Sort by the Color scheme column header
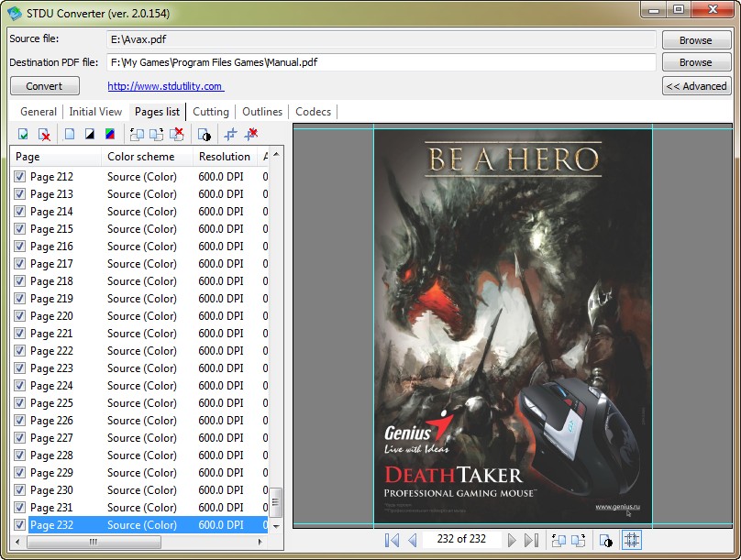 pos(147,157)
